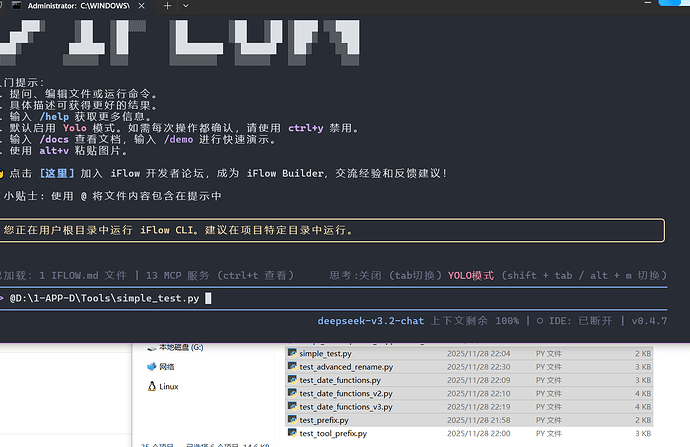Open the terminal profile dropdown arrow
690x447 pixels.
tap(185, 6)
